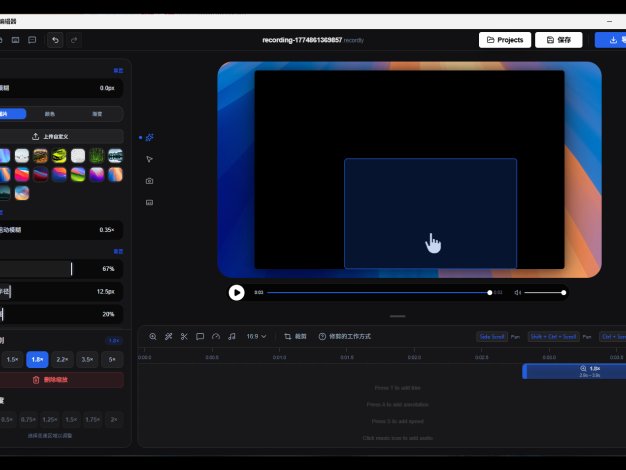Click the blue reset link above blur setting

coord(118,71)
